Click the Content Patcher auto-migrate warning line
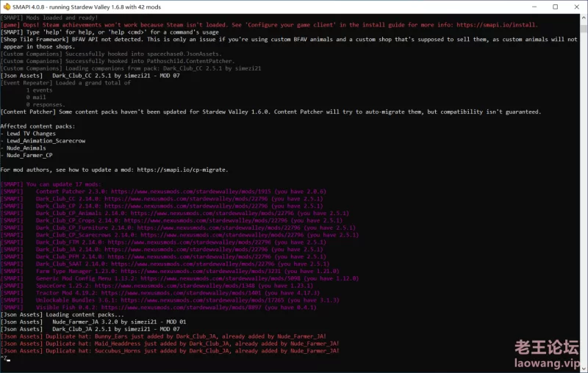588x373 pixels. click(x=270, y=112)
